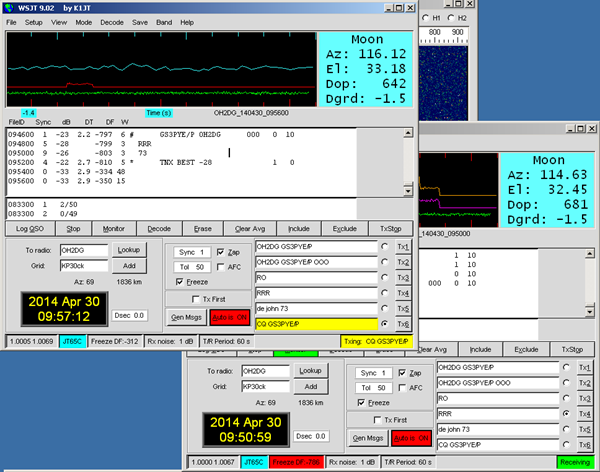Click the Clear Avg button
The width and height of the screenshot is (600, 472).
[250, 229]
